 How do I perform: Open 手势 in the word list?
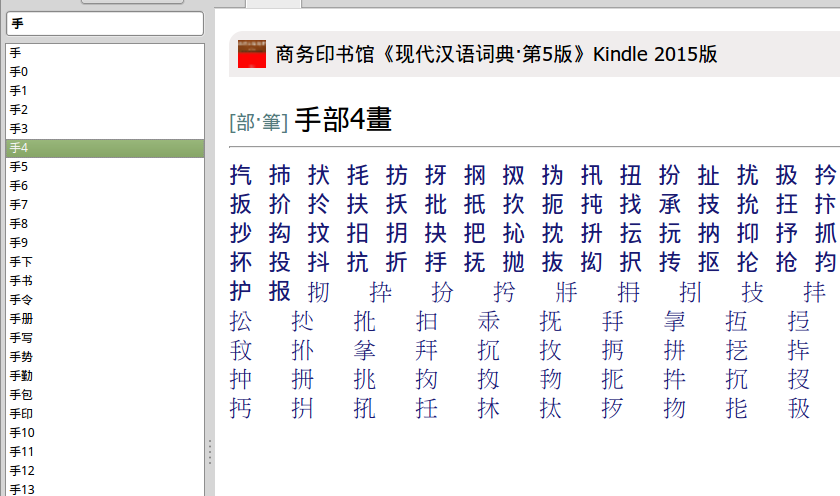(x=105, y=357)
